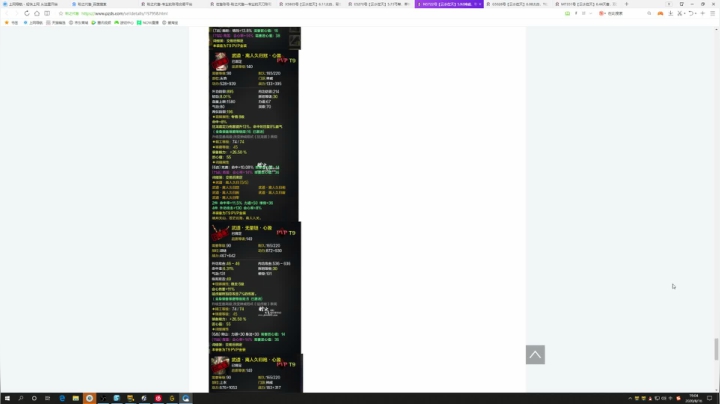Open the hamburger main menu icon
Screen dimensions: 720x404
713,13
